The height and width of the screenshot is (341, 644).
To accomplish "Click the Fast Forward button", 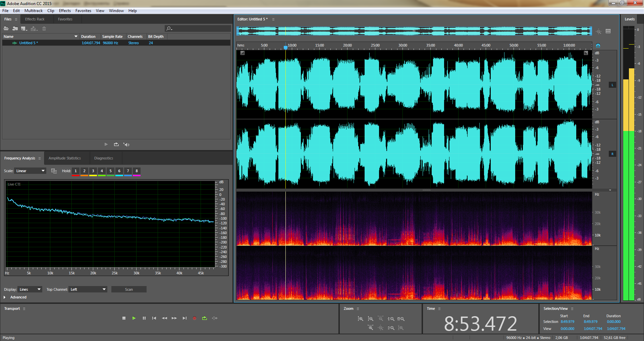I will [174, 318].
